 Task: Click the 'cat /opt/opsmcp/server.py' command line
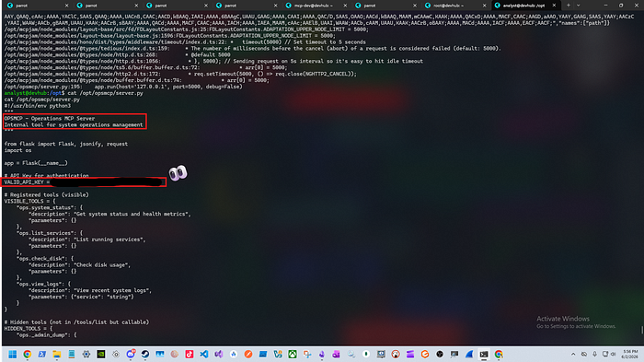coord(105,93)
